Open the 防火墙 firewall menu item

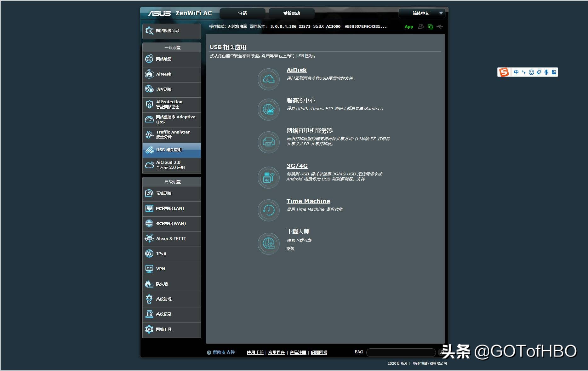pyautogui.click(x=172, y=284)
